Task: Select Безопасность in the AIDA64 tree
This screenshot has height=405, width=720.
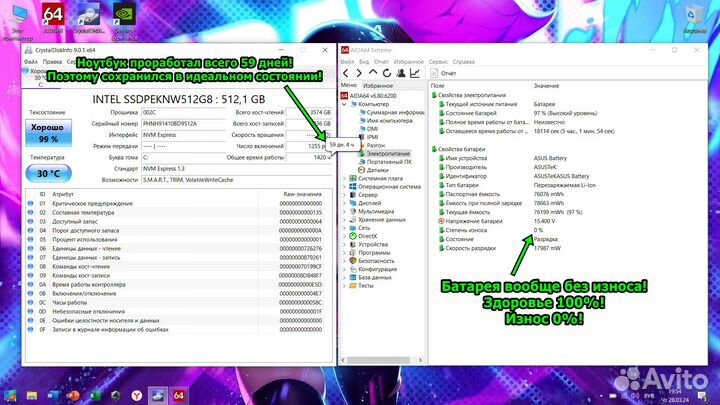Action: coord(371,261)
